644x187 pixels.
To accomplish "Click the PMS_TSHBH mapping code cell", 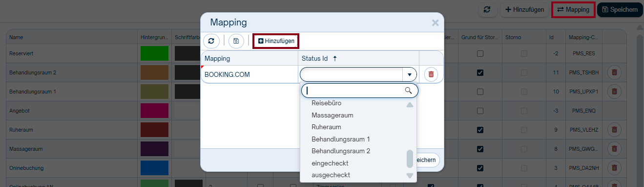I will 584,72.
